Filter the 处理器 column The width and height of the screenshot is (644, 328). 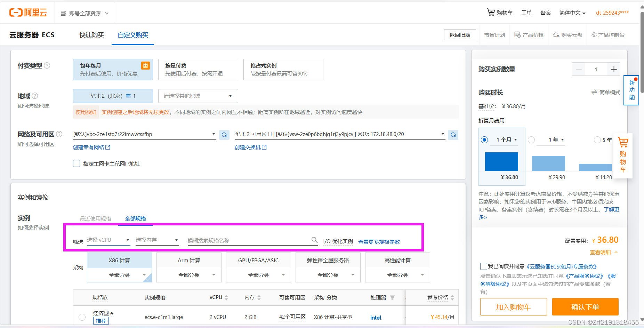pos(392,298)
